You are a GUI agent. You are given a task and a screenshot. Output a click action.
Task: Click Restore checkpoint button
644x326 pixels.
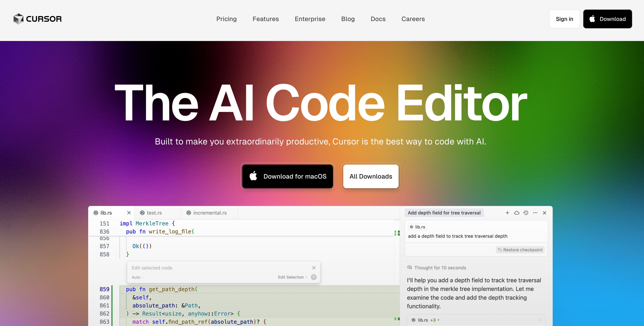click(520, 250)
